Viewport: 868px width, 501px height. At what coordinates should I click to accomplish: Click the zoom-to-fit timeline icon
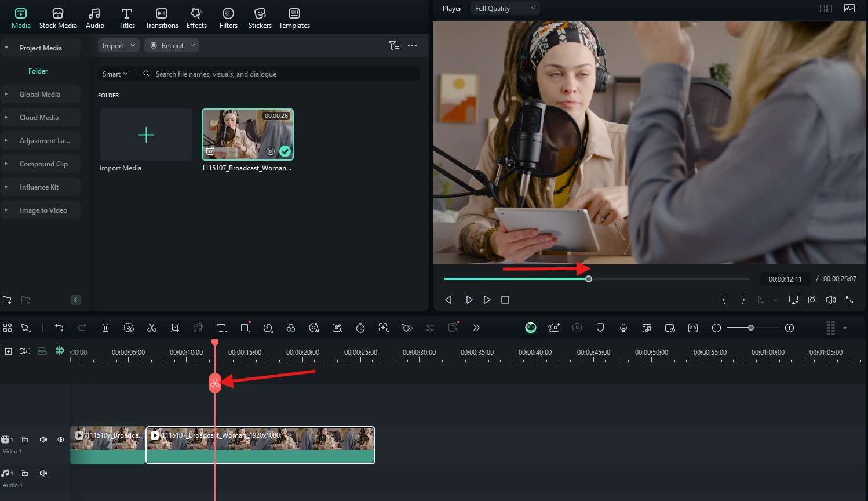coord(693,328)
